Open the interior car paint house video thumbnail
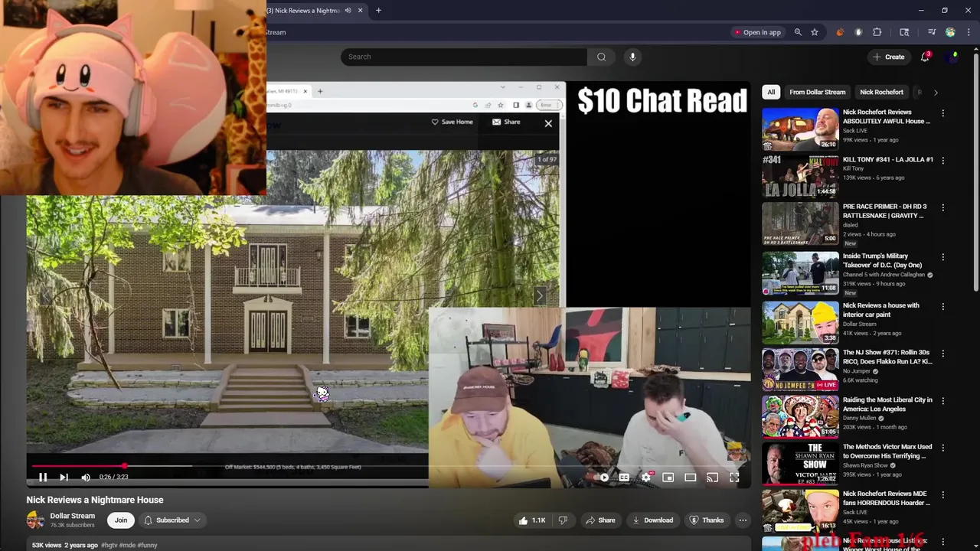The height and width of the screenshot is (551, 980). click(x=800, y=322)
